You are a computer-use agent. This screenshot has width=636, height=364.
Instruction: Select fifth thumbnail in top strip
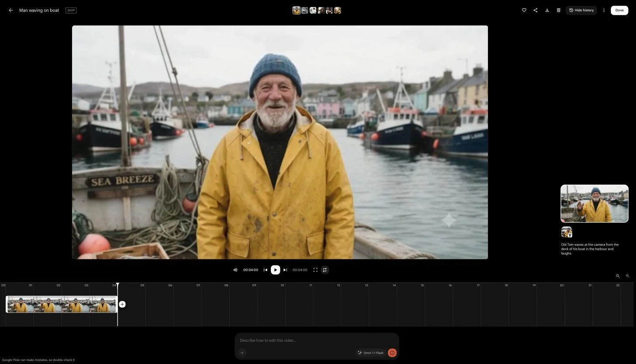[x=329, y=10]
